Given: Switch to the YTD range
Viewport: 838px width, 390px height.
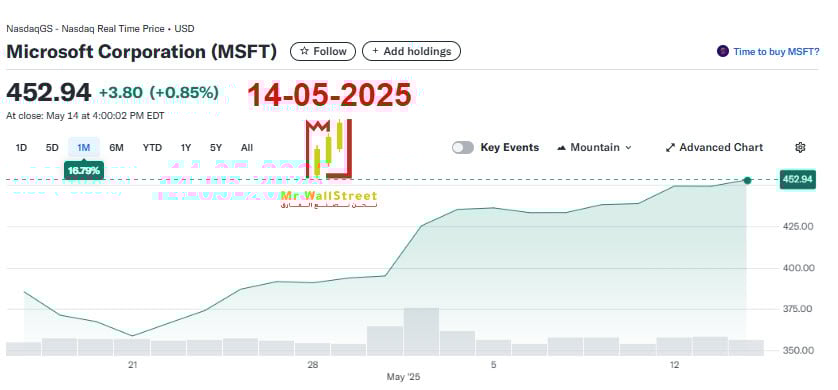Looking at the screenshot, I should coord(152,148).
